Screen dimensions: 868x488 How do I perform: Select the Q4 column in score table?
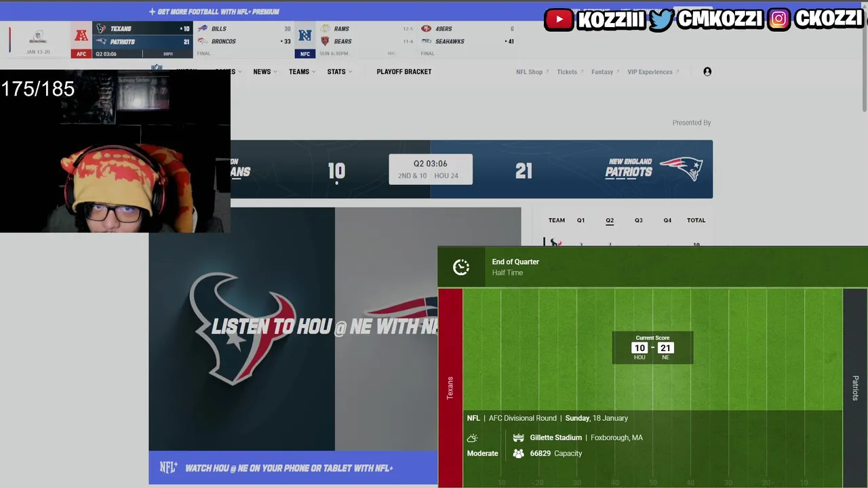coord(667,220)
